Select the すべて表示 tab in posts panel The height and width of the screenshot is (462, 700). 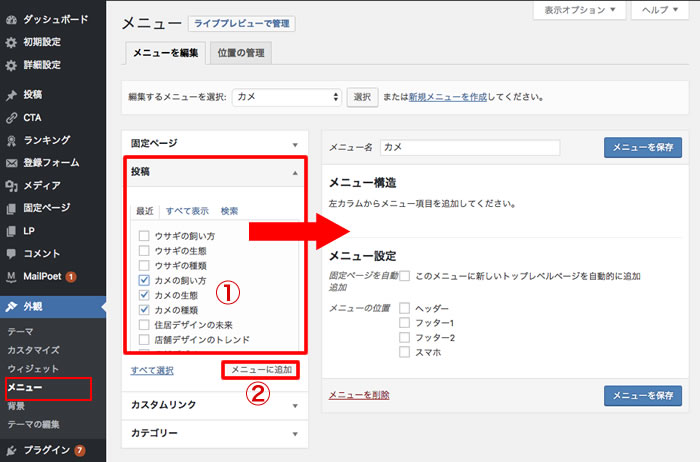[187, 211]
